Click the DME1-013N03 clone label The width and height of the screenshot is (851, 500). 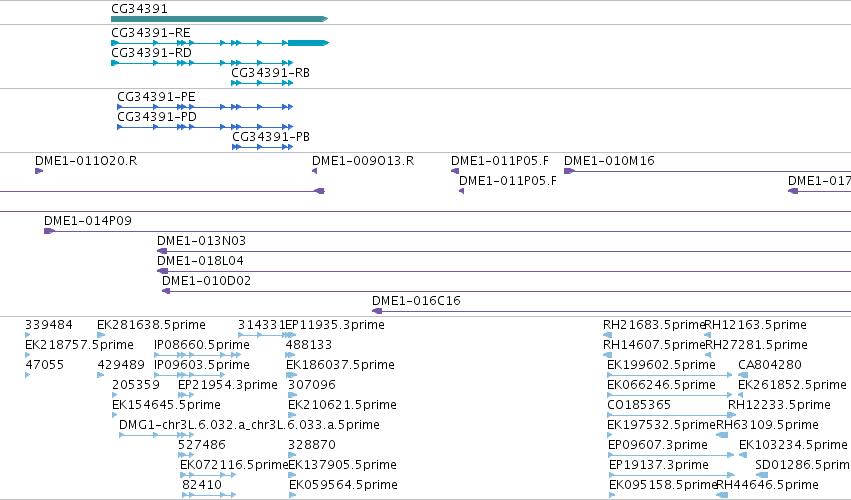coord(201,240)
